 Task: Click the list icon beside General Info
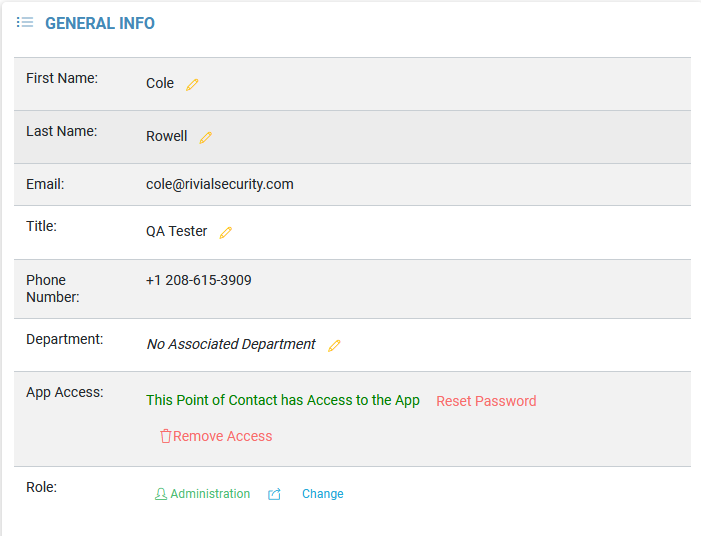click(25, 22)
